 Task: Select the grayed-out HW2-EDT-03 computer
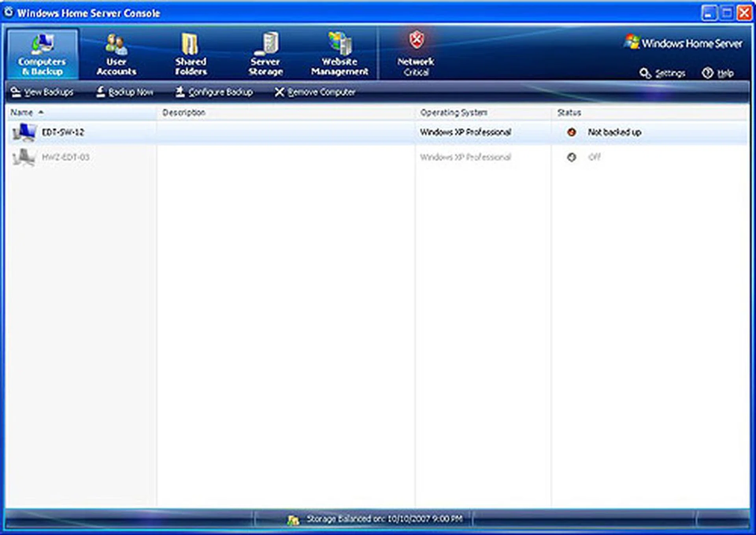[65, 157]
